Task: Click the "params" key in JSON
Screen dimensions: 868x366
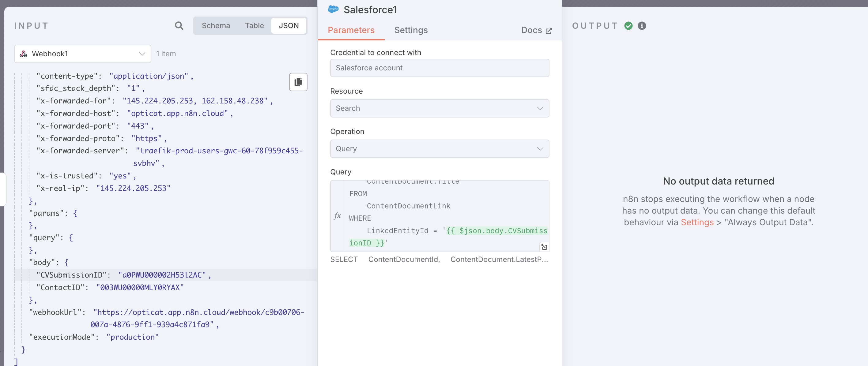Action: (47, 213)
